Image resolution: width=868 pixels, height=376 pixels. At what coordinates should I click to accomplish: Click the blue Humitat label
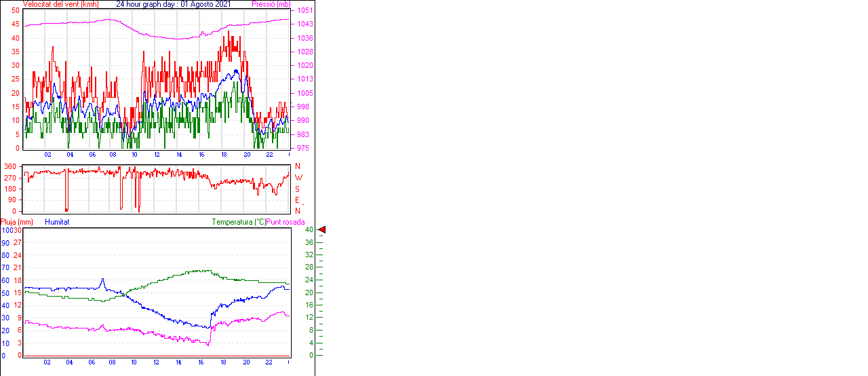[x=57, y=222]
